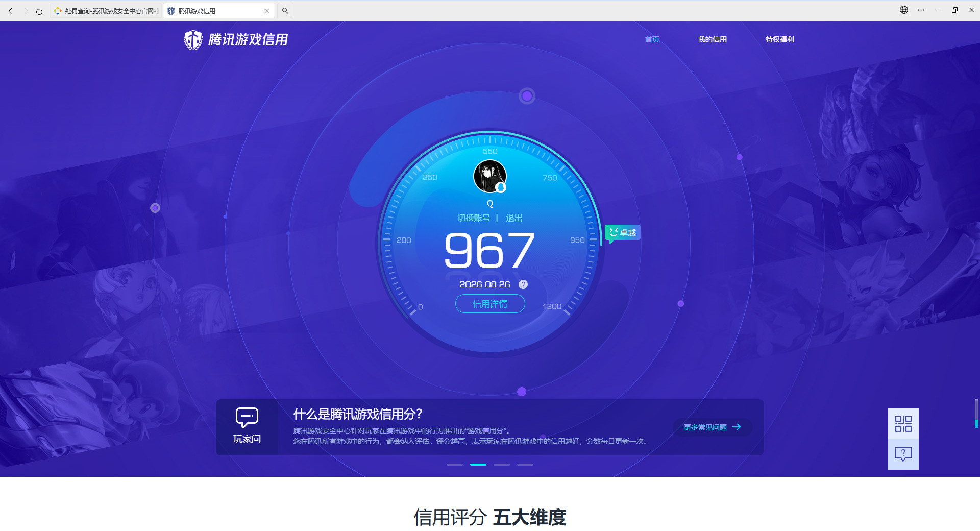The image size is (980, 531).
Task: Click the browser forward arrow
Action: (x=26, y=11)
